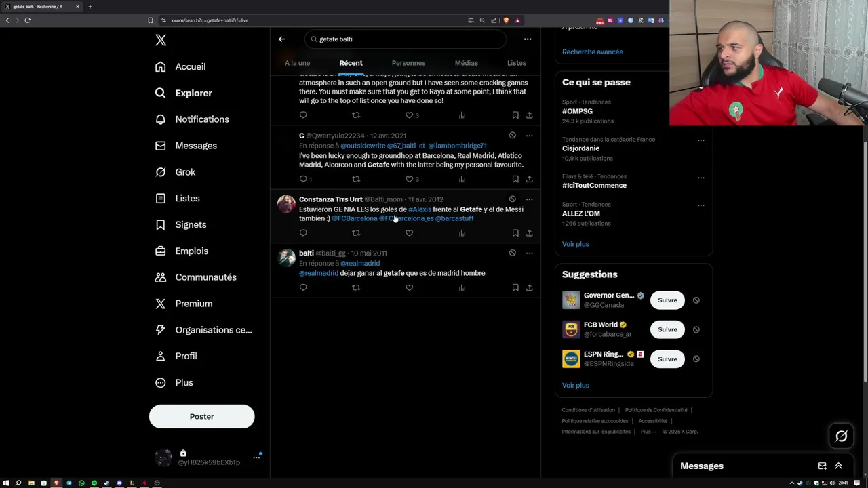
Task: Open more options on Constanza Trrs Urrt tweet
Action: click(x=529, y=199)
